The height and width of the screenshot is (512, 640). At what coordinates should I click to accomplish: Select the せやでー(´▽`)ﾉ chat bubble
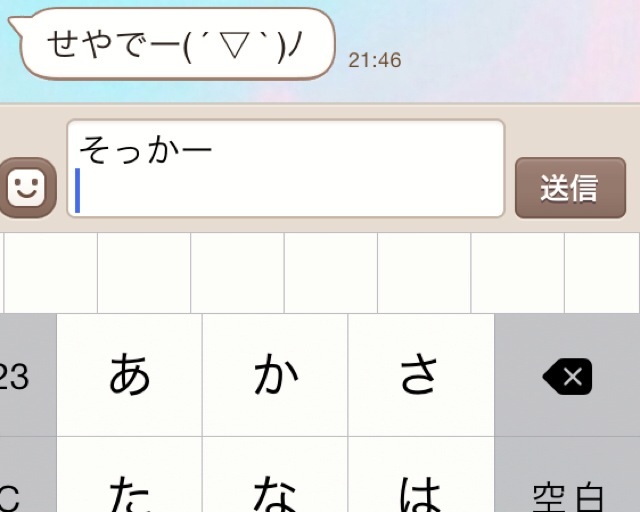point(172,43)
